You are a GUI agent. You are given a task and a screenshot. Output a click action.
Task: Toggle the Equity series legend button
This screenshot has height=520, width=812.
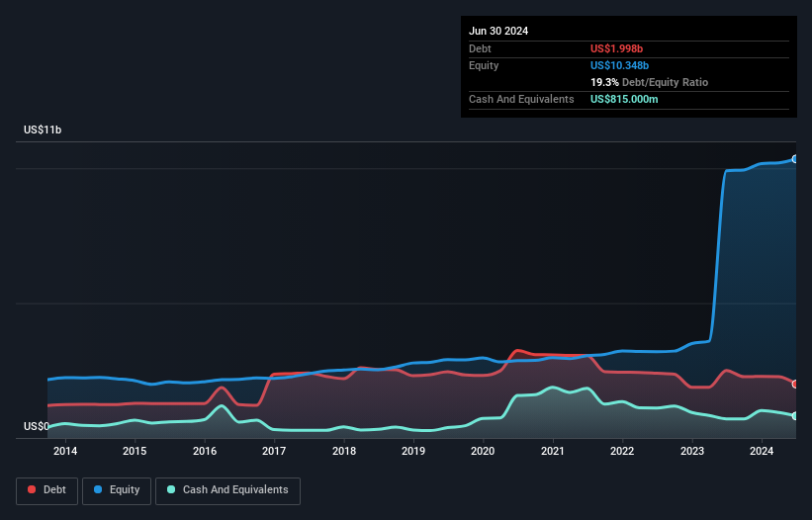point(117,490)
